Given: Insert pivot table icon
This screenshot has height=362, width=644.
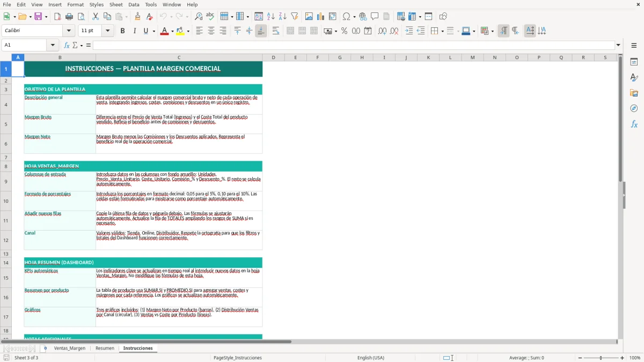Looking at the screenshot, I should coord(333,17).
